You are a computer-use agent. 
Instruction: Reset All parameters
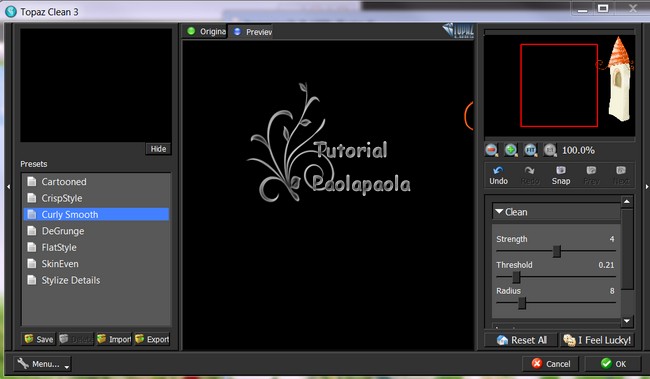(521, 340)
